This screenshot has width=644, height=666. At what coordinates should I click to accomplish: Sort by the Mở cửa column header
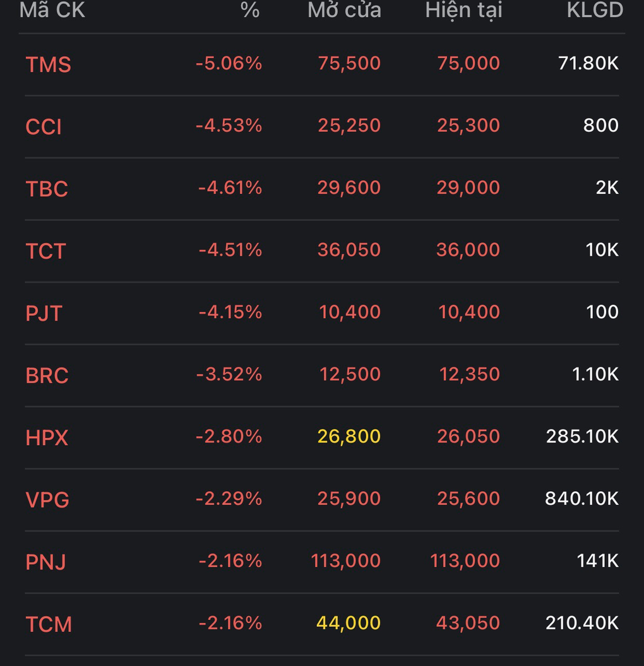pyautogui.click(x=345, y=10)
